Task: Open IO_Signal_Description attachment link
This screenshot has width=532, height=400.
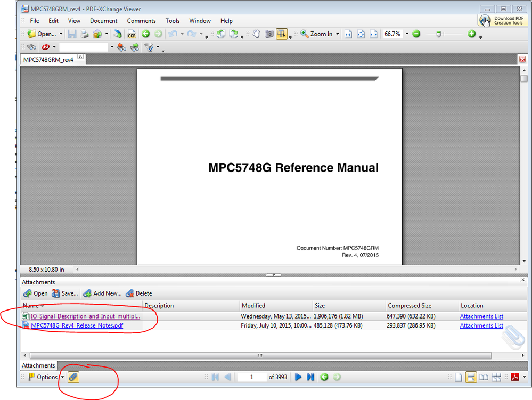Action: [x=86, y=316]
